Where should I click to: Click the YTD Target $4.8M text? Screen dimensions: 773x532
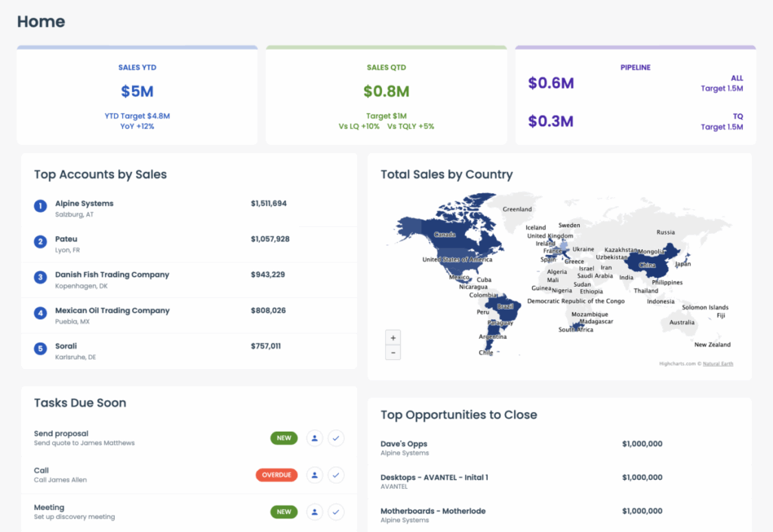pyautogui.click(x=137, y=115)
